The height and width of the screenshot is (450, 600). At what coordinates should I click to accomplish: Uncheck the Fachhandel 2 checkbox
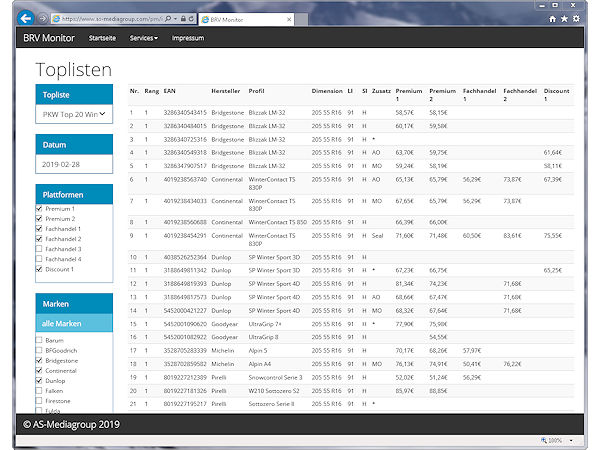[39, 239]
